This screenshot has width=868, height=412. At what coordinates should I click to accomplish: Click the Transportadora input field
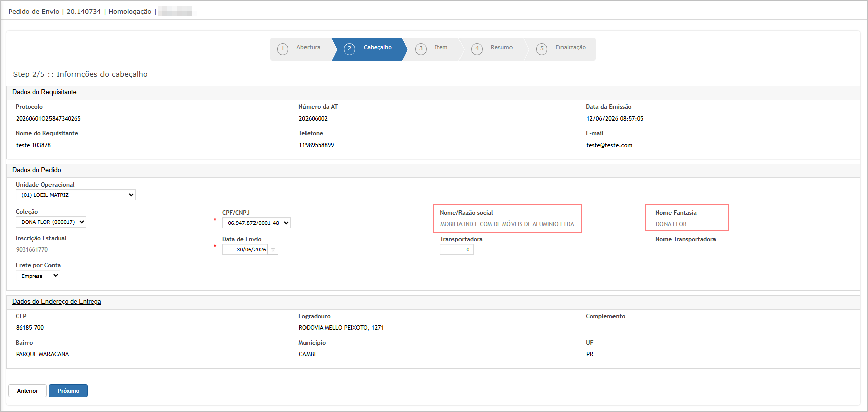456,249
